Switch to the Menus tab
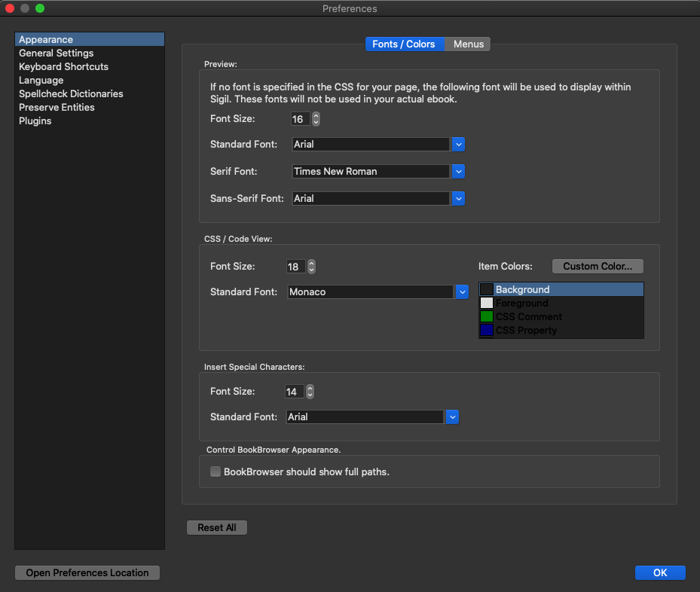Viewport: 700px width, 592px height. tap(468, 44)
